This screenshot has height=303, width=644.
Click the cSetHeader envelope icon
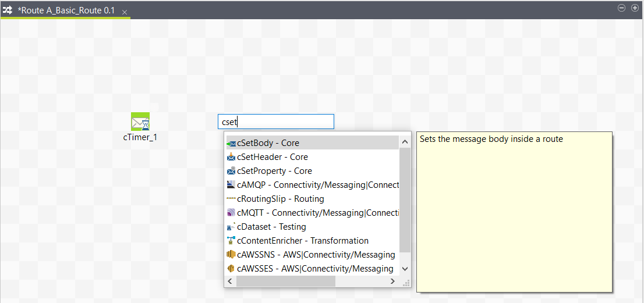point(231,157)
